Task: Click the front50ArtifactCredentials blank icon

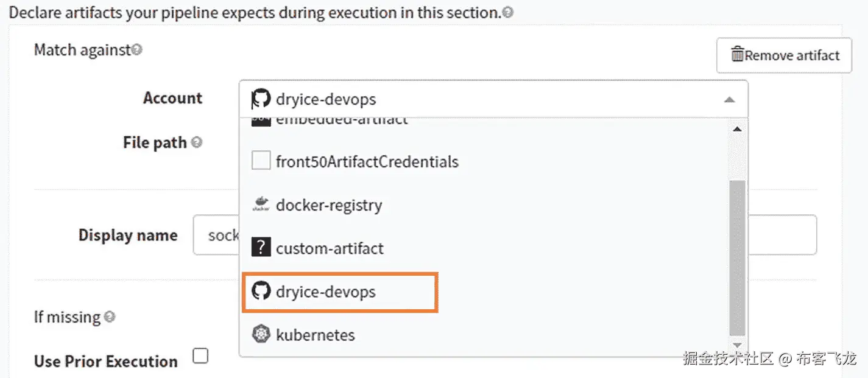Action: tap(261, 161)
